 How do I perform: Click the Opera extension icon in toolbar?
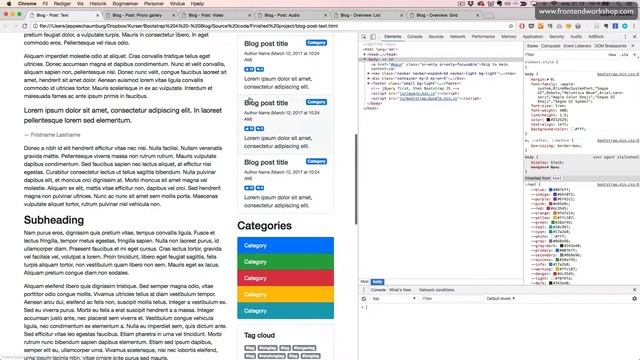coord(522,26)
